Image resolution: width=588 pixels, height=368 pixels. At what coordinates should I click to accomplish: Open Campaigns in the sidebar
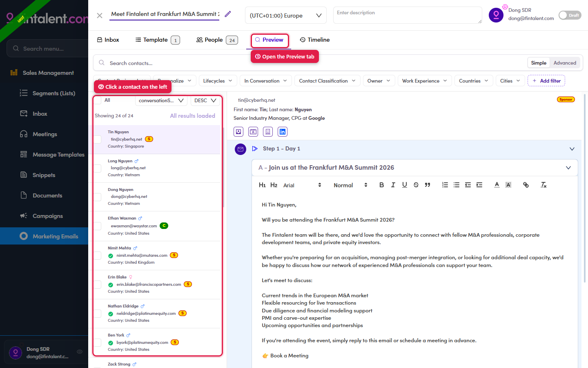44,216
